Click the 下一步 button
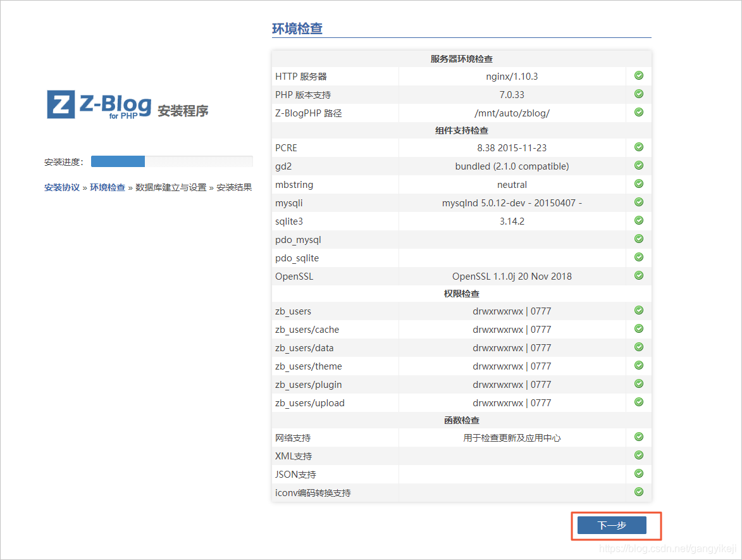 [x=612, y=525]
